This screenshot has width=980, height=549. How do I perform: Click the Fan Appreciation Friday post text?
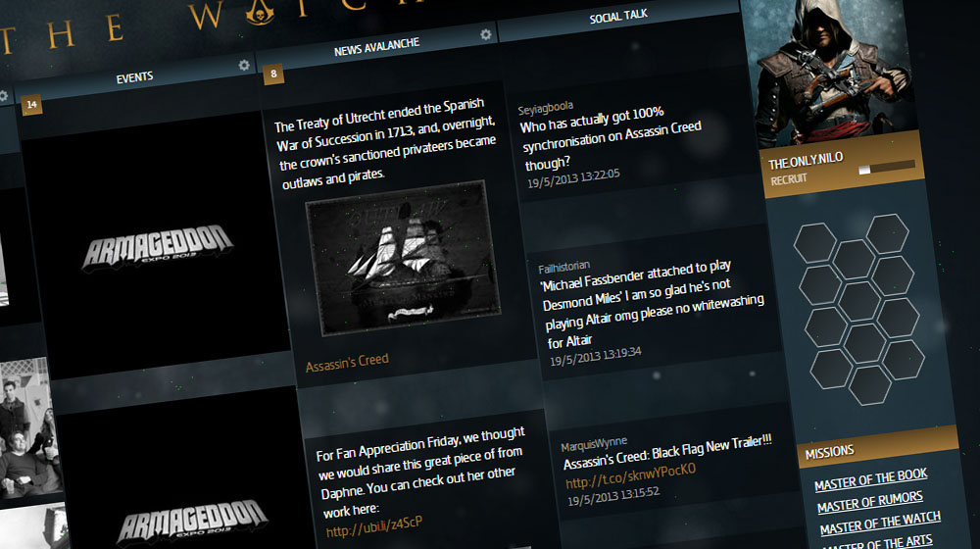pos(421,473)
